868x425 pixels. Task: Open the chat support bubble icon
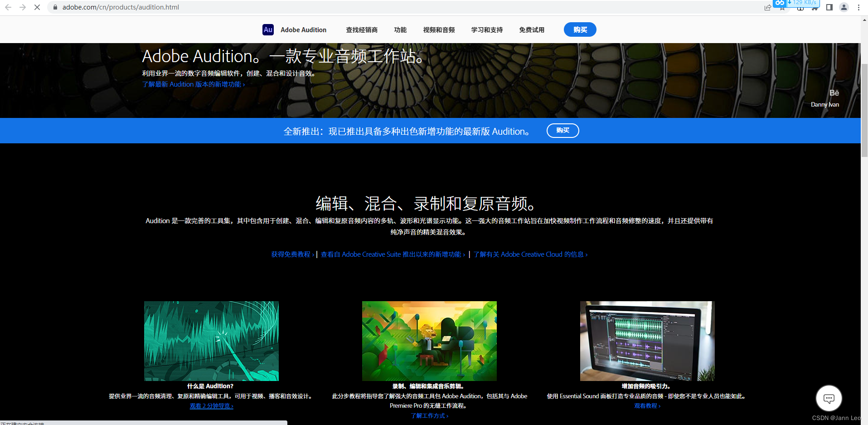click(x=829, y=398)
